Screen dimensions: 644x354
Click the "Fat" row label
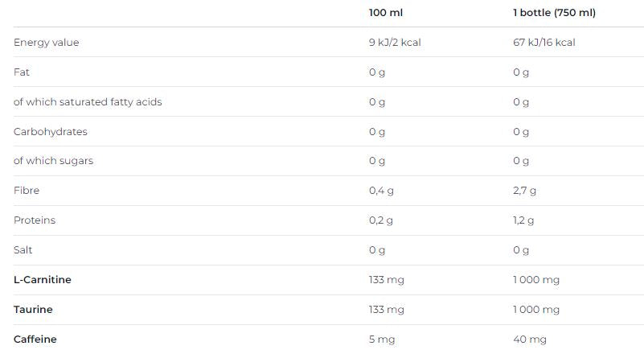point(22,72)
